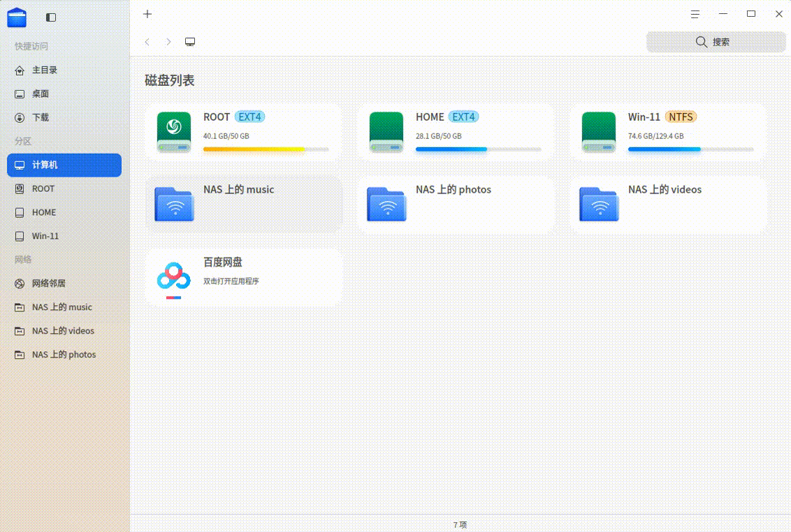Click the 网络邻居 globe icon in sidebar

[20, 284]
